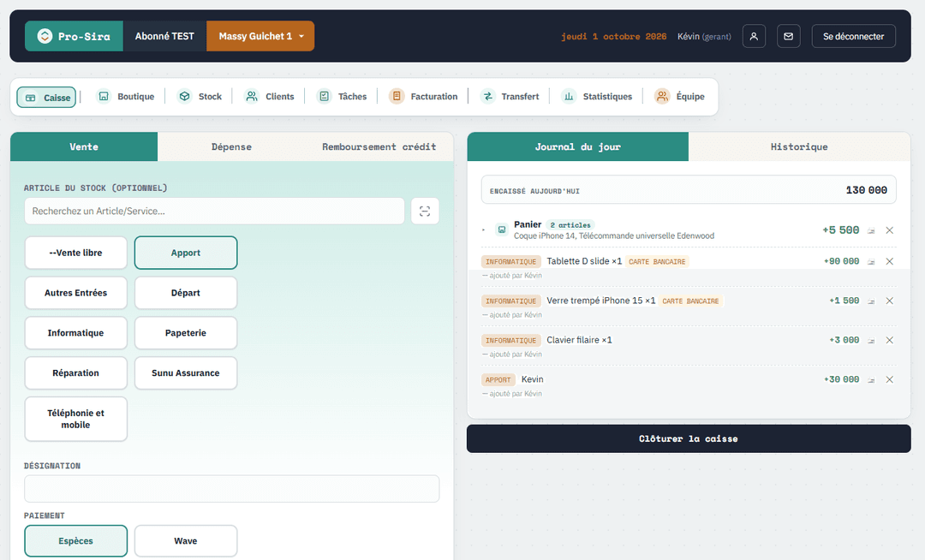The width and height of the screenshot is (925, 560).
Task: Click the basket icon of the Panier entry
Action: 501,229
